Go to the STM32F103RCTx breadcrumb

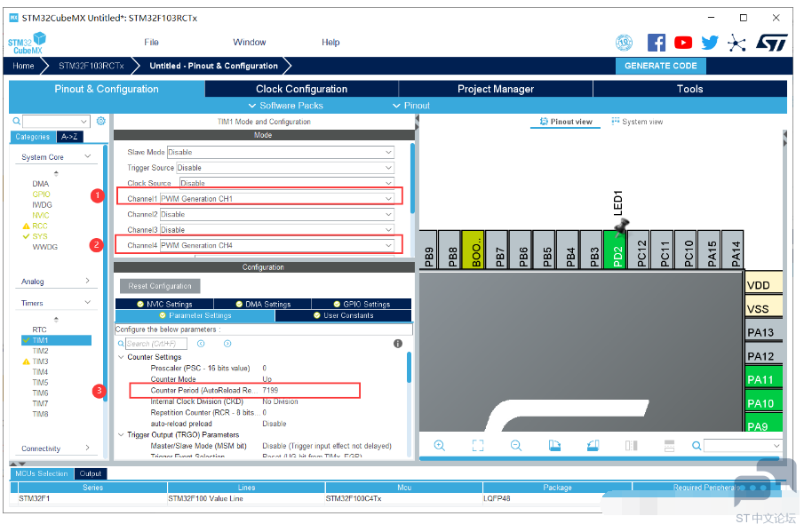[92, 66]
